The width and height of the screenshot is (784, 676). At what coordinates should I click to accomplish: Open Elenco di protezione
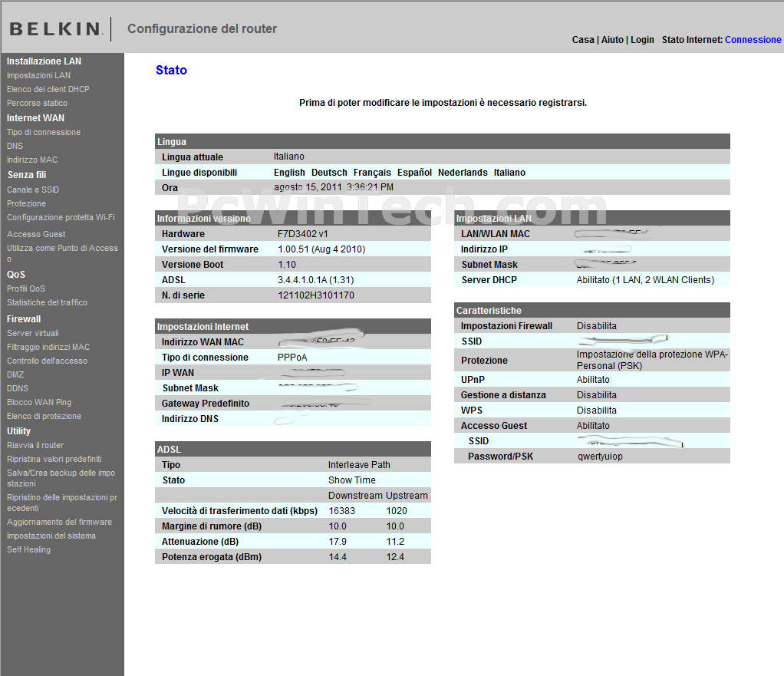[44, 416]
